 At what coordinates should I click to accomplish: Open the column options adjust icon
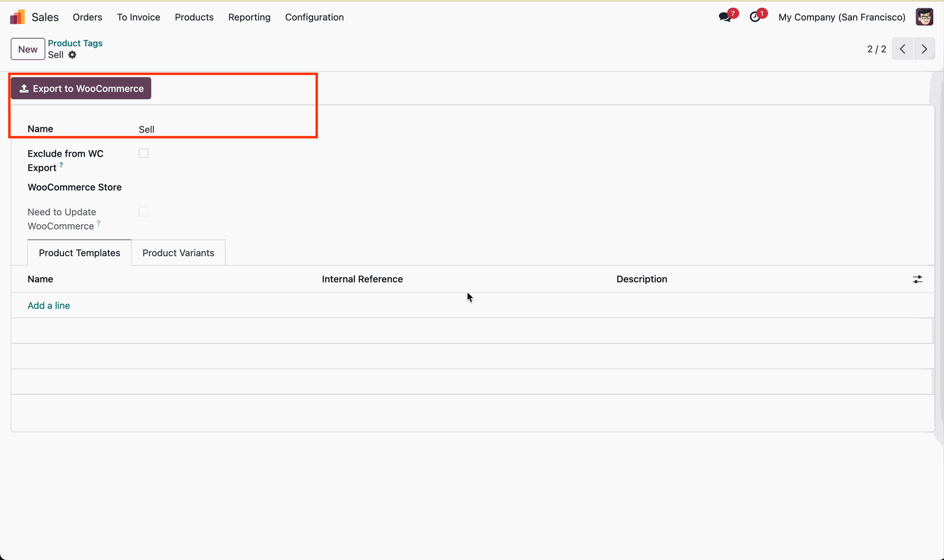click(917, 279)
